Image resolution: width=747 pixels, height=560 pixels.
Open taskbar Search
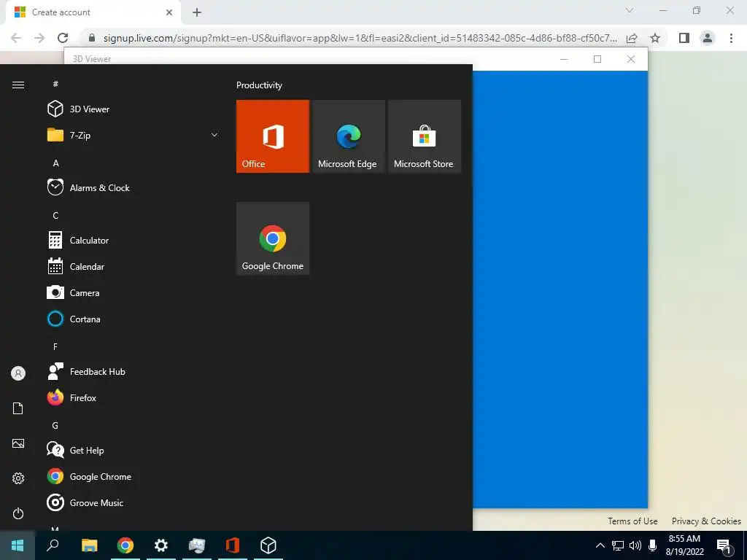[53, 545]
